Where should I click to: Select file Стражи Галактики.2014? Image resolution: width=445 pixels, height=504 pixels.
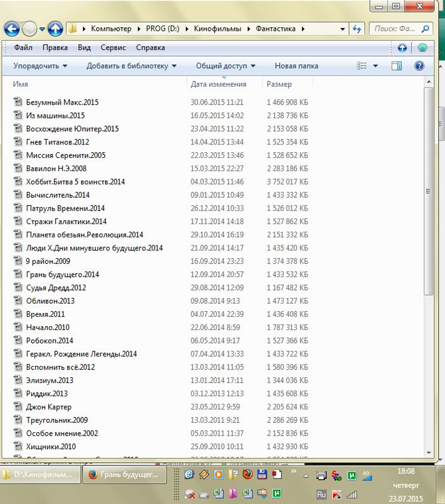(x=66, y=222)
